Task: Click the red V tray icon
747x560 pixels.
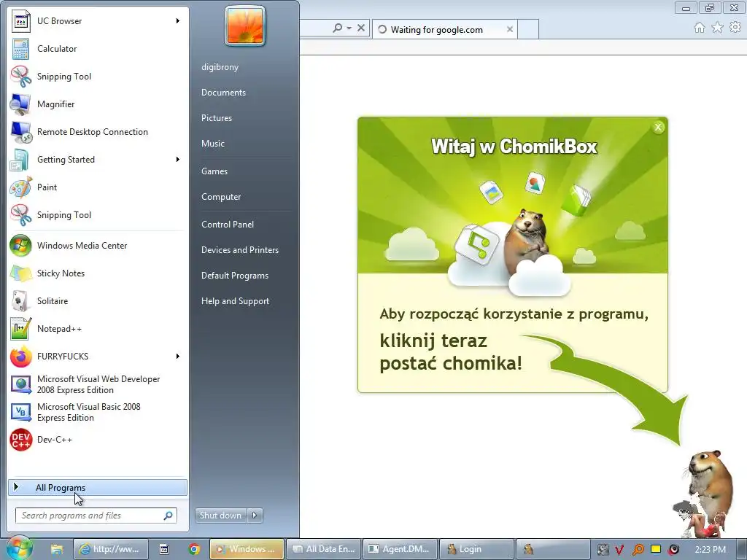Action: pyautogui.click(x=619, y=550)
